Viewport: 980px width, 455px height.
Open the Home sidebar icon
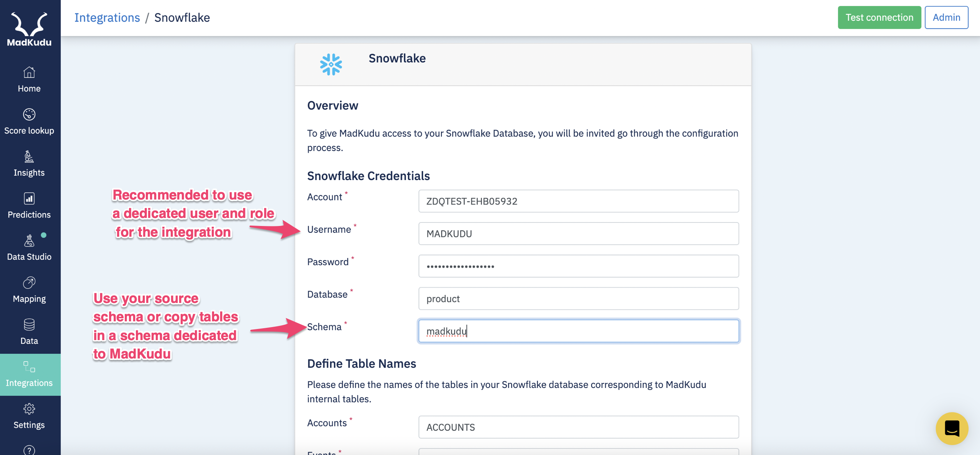point(29,72)
